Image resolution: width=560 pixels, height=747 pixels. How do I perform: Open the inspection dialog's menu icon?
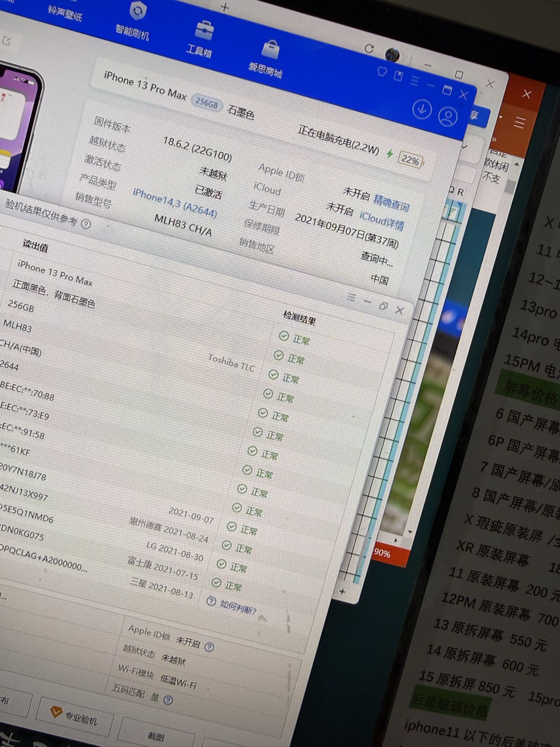click(352, 298)
